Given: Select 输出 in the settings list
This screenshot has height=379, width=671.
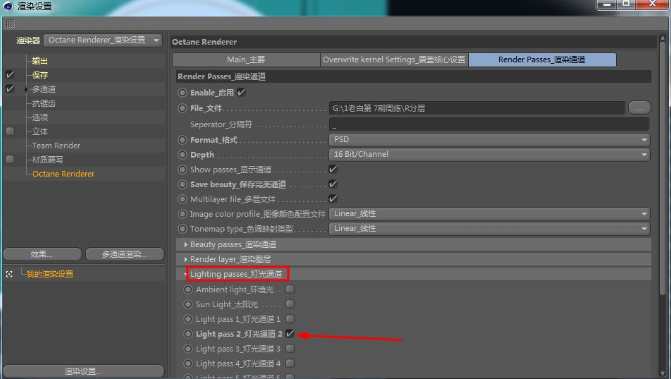Looking at the screenshot, I should 40,61.
